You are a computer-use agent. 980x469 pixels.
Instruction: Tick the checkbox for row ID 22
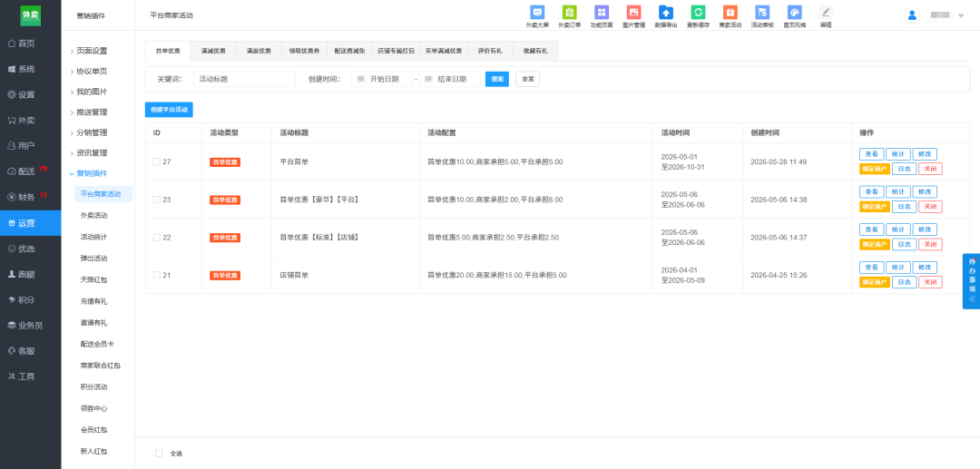tap(156, 238)
